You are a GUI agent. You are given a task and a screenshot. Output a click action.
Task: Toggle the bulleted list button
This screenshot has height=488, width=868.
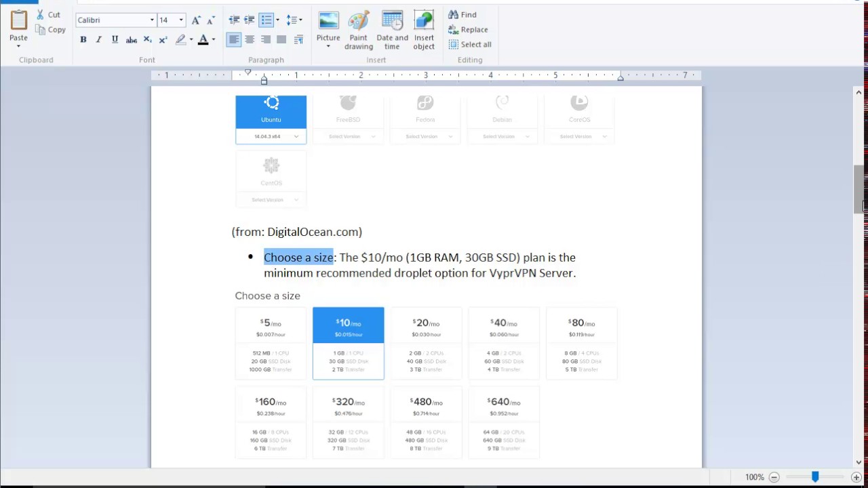click(266, 20)
